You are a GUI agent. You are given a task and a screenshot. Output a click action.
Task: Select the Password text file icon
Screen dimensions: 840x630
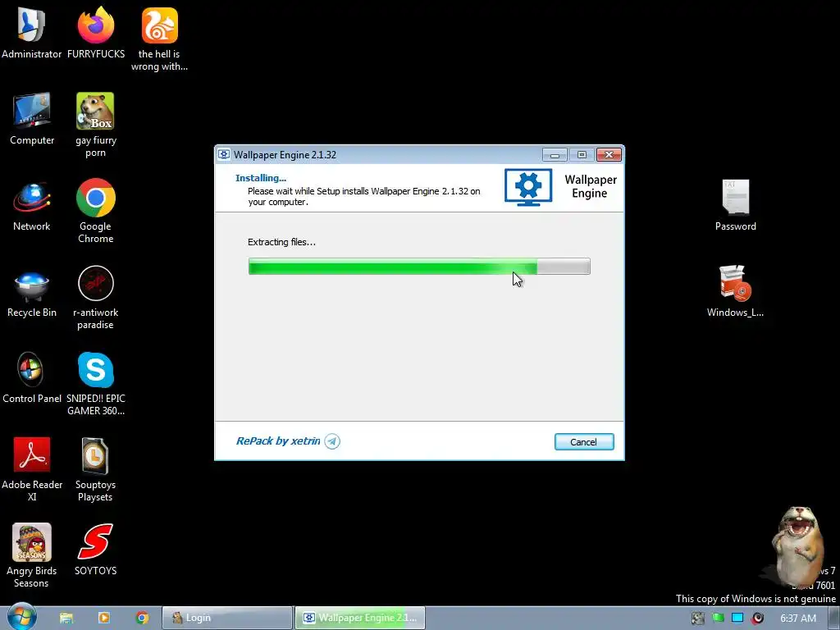736,206
